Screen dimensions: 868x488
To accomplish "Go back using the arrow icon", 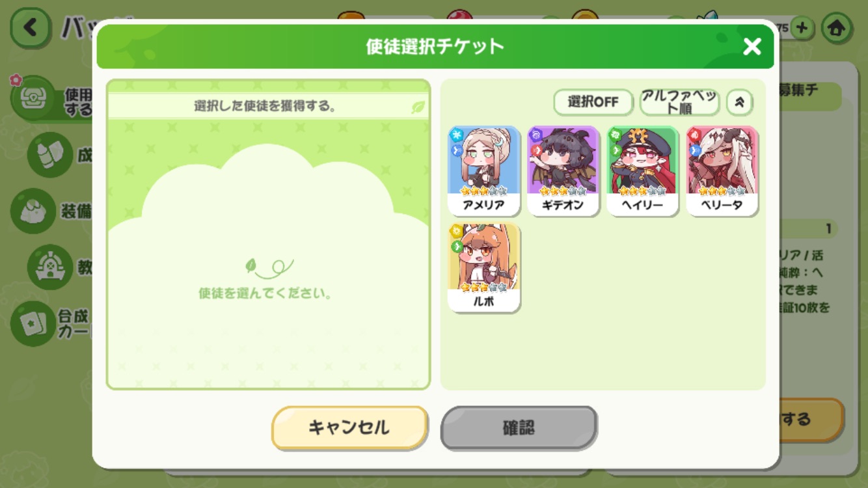I will coord(31,27).
